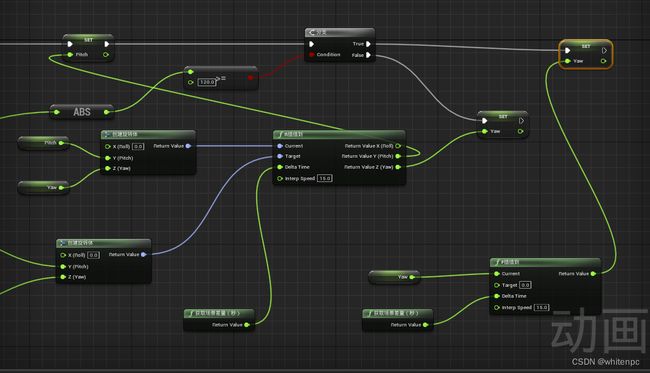Click the Yaw getter pin feeding float interp Current
650x373 pixels.
pyautogui.click(x=412, y=277)
